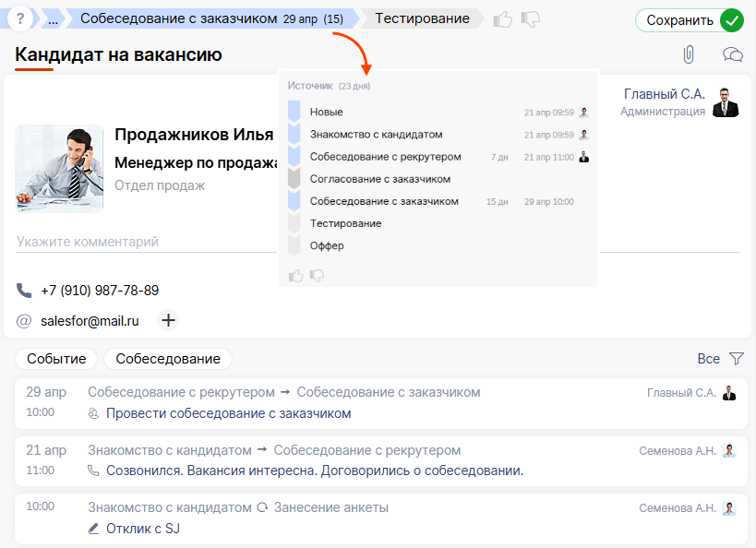The height and width of the screenshot is (548, 756).
Task: Click the Событие button
Action: click(x=56, y=359)
